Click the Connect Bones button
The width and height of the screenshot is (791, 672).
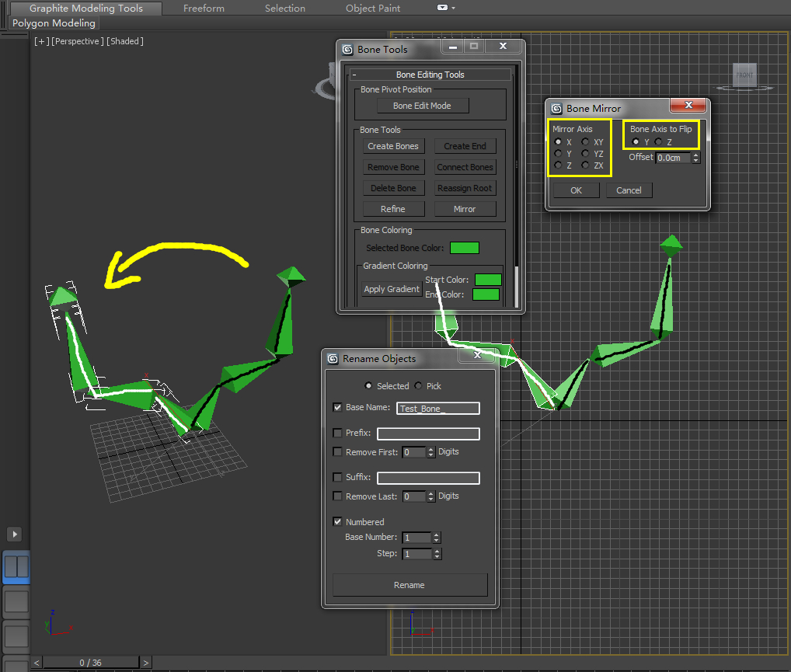point(465,167)
